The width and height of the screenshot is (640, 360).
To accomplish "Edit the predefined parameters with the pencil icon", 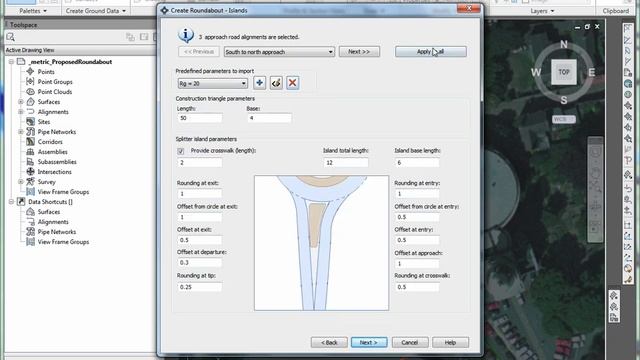I will tap(276, 83).
